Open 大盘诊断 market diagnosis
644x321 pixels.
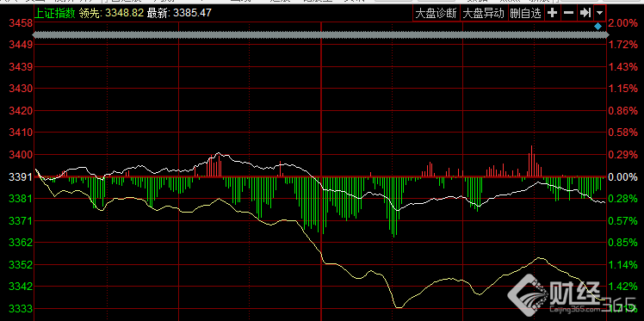(x=437, y=13)
